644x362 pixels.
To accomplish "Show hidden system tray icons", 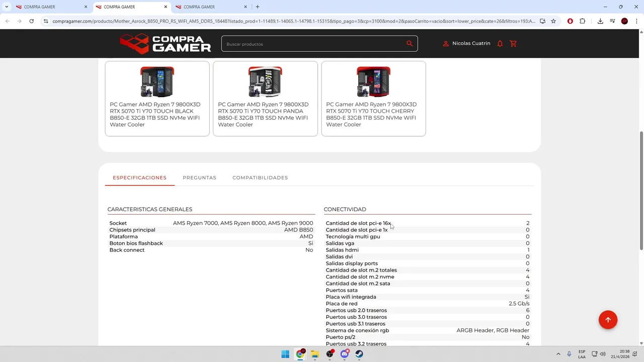I will coord(558,354).
